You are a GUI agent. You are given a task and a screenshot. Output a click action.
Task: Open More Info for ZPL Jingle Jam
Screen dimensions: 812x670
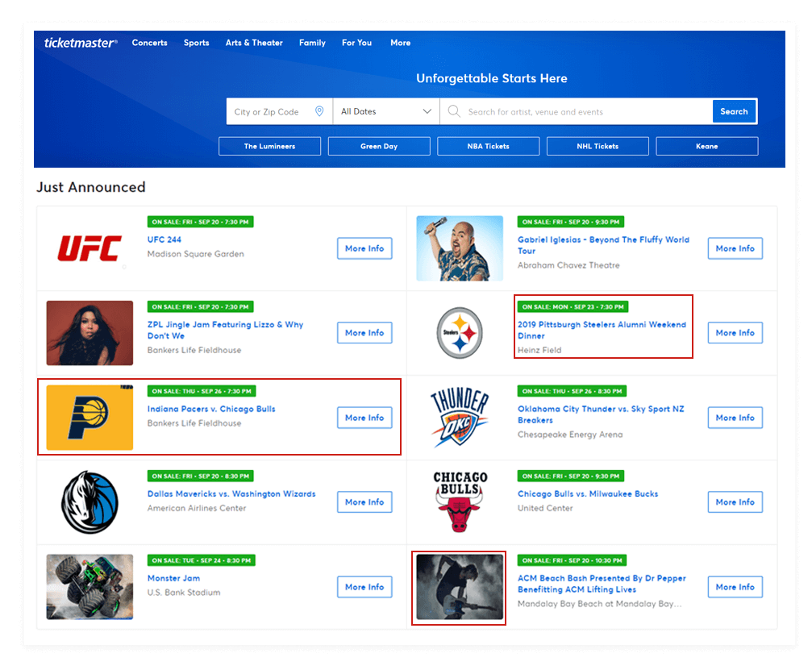pyautogui.click(x=364, y=333)
